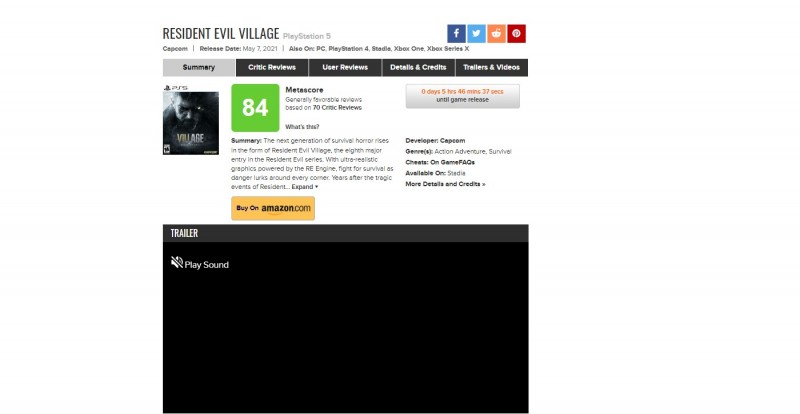
Task: Share the page on Twitter
Action: [x=476, y=33]
